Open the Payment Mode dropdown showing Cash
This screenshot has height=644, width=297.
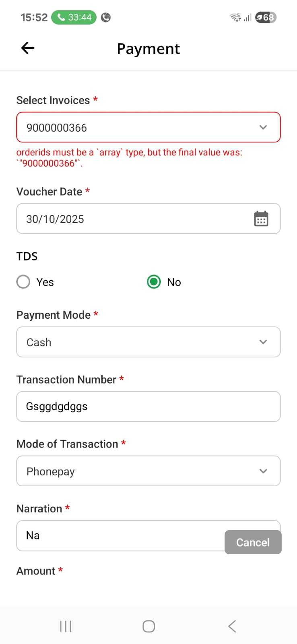148,342
